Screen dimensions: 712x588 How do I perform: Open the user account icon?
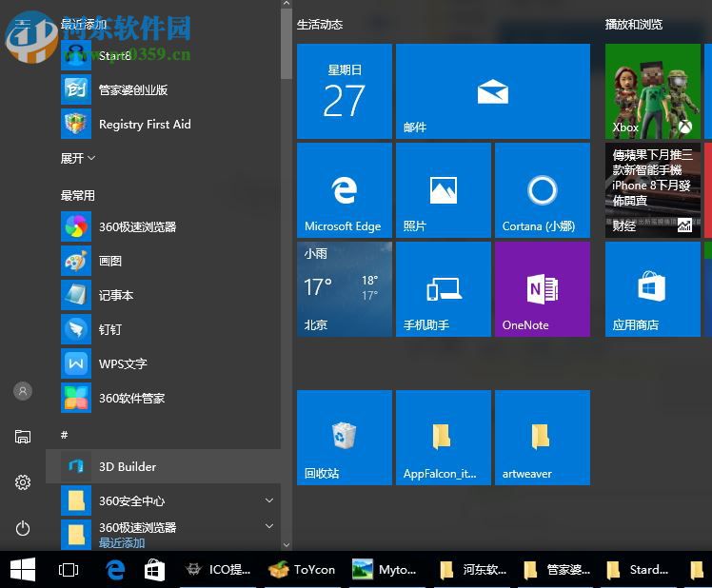(x=23, y=391)
